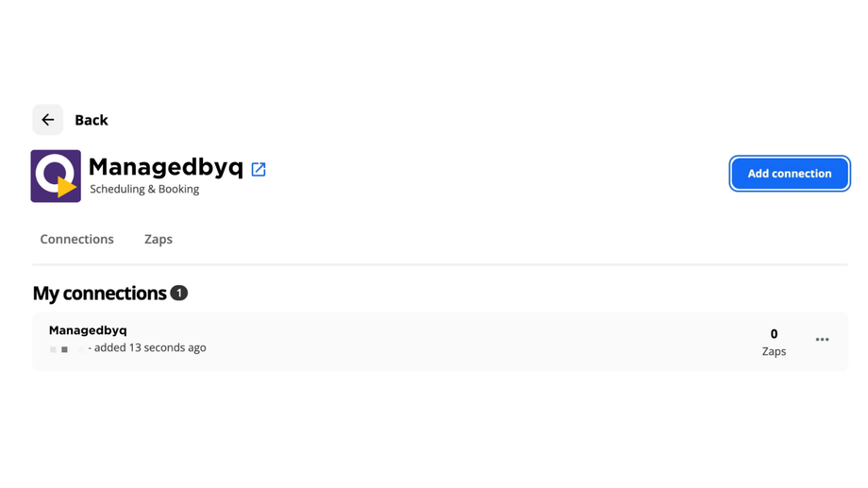
Task: Switch to the Connections tab
Action: [x=76, y=240]
